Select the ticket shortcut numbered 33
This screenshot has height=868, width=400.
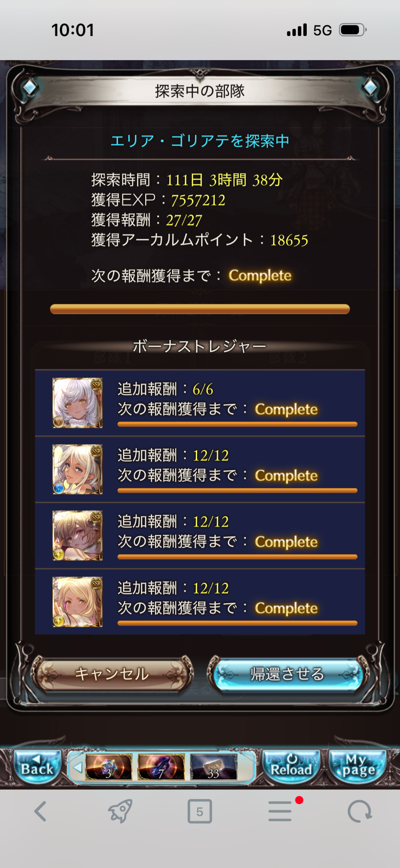pyautogui.click(x=213, y=766)
